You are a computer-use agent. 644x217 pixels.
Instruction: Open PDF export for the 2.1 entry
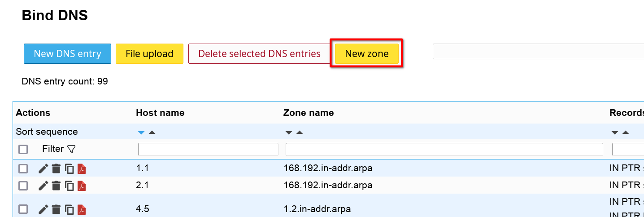pyautogui.click(x=82, y=186)
